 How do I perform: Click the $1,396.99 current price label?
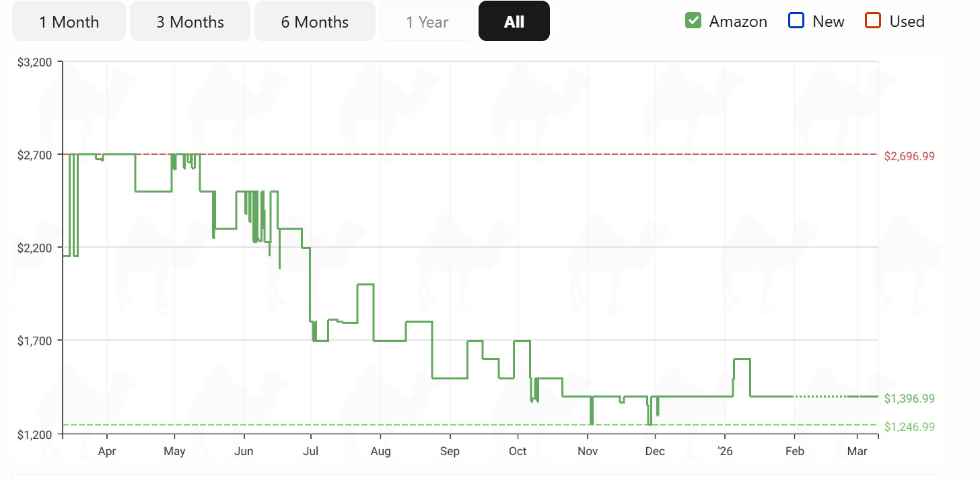tap(909, 399)
